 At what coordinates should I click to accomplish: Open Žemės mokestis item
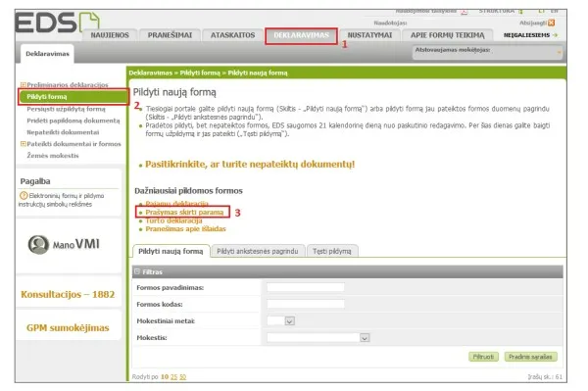53,156
